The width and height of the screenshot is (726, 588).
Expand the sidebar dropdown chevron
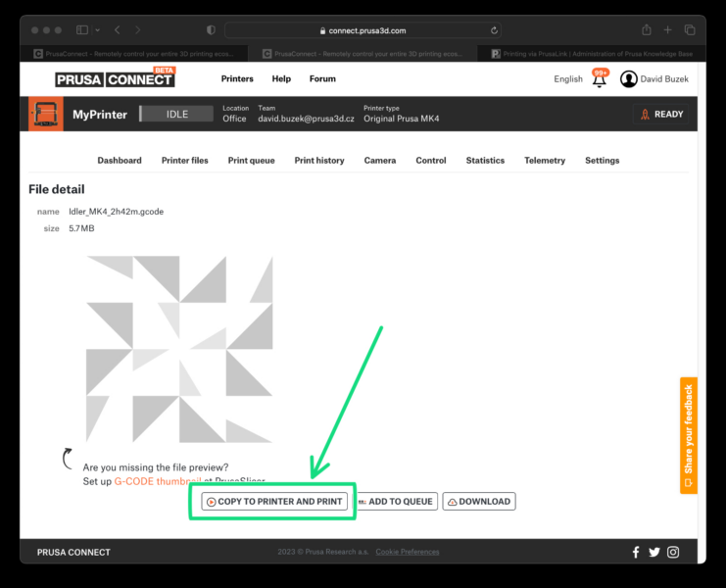96,30
